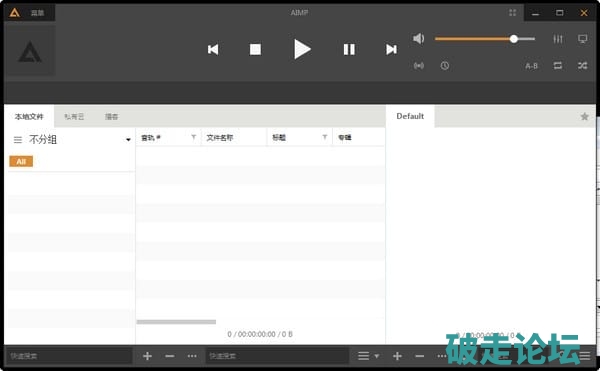Switch to compact mode grid icon
600x371 pixels.
512,13
